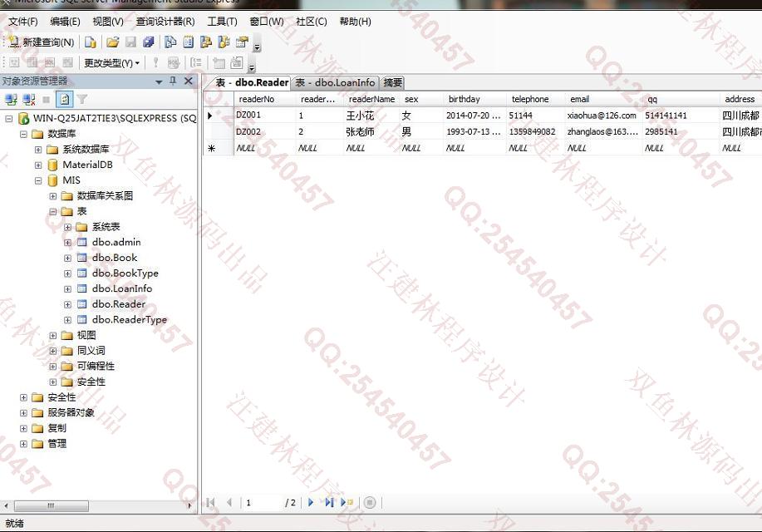Select the dbo.admin table
Image resolution: width=762 pixels, height=532 pixels.
pos(116,242)
